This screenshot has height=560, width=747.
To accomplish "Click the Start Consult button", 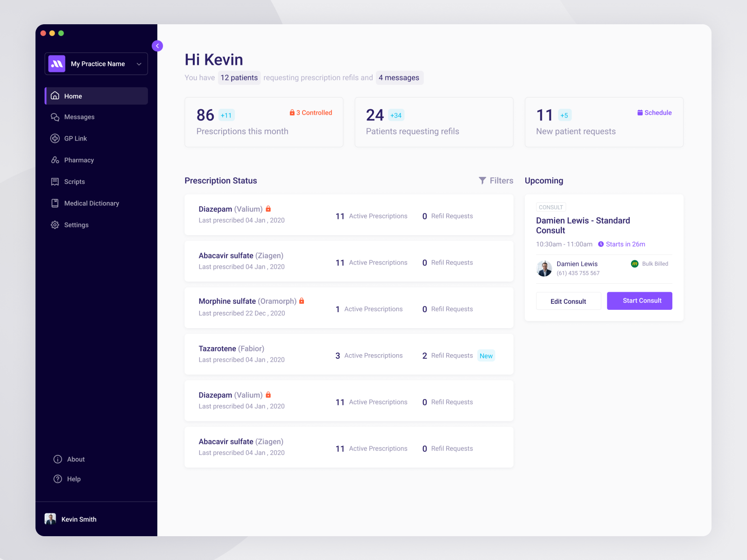I will [640, 301].
